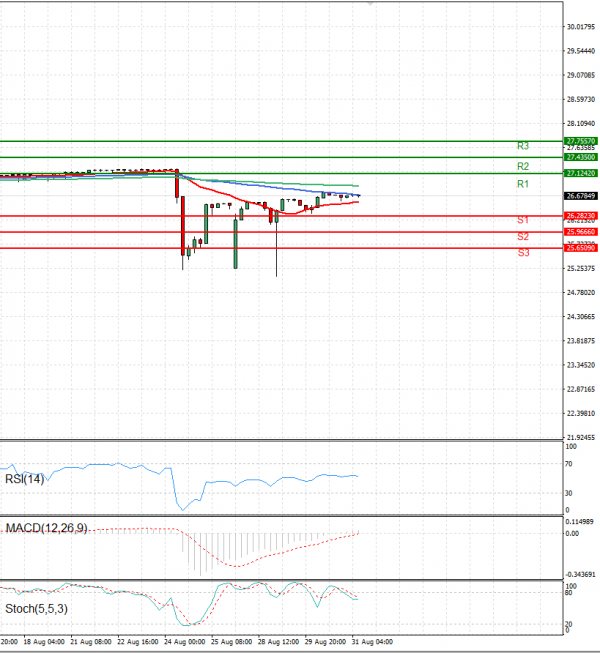The height and width of the screenshot is (653, 600).
Task: Click the 25 Aug 08:00 time label
Action: click(x=232, y=642)
